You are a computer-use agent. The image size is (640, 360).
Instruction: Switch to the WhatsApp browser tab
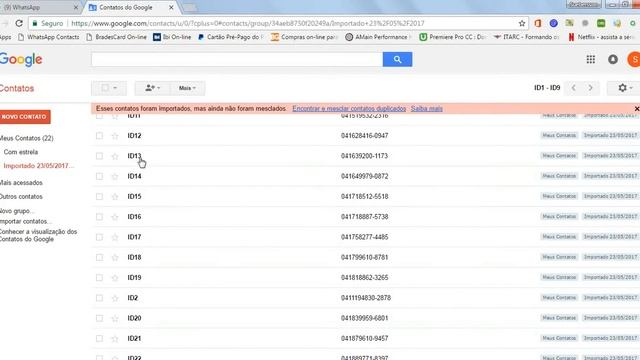click(39, 7)
